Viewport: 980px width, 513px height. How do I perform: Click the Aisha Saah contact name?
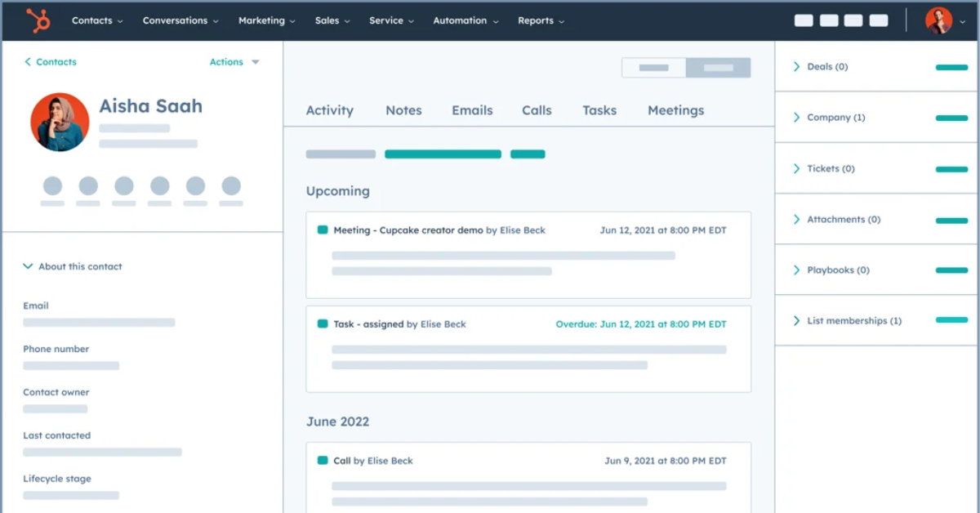coord(151,106)
